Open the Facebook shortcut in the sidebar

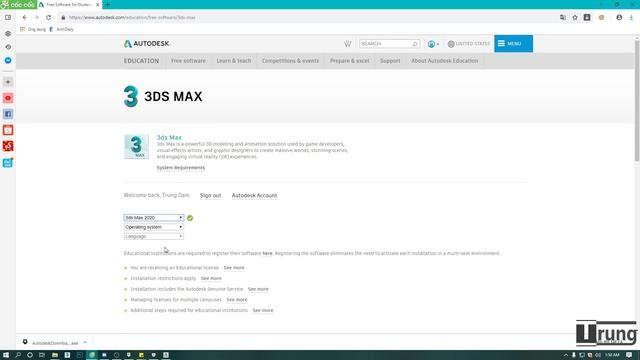(x=8, y=114)
